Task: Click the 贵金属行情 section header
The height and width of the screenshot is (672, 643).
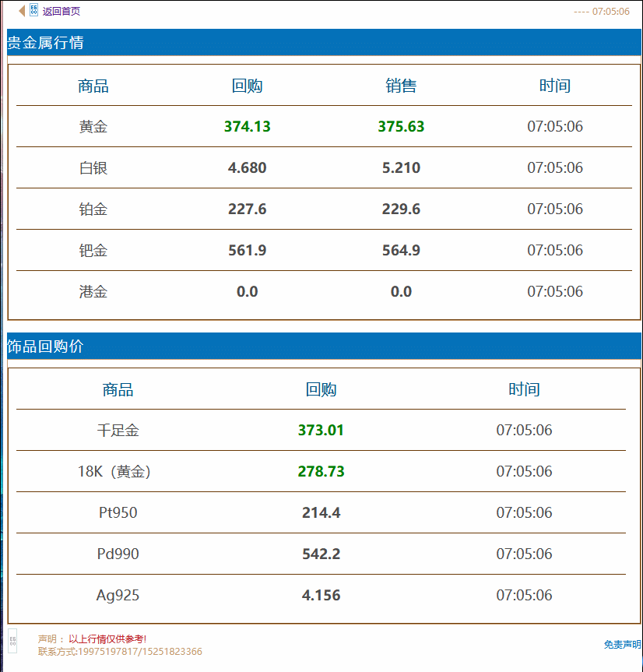Action: point(45,43)
